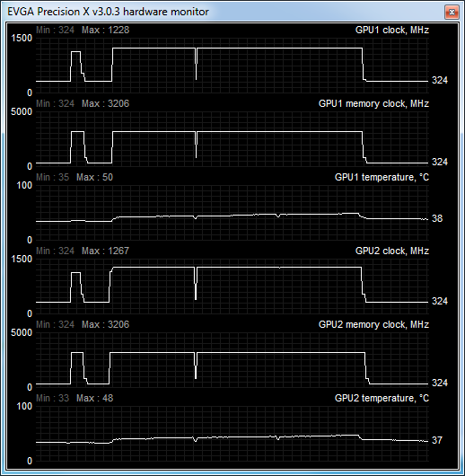The height and width of the screenshot is (476, 465).
Task: Click the '100' axis label on GPU2 temperature graph
Action: 24,407
